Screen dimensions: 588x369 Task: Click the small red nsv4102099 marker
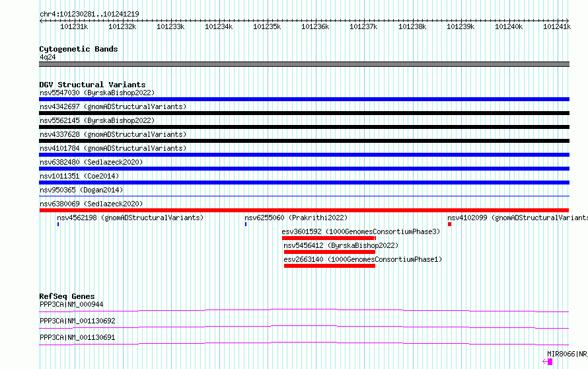point(449,224)
